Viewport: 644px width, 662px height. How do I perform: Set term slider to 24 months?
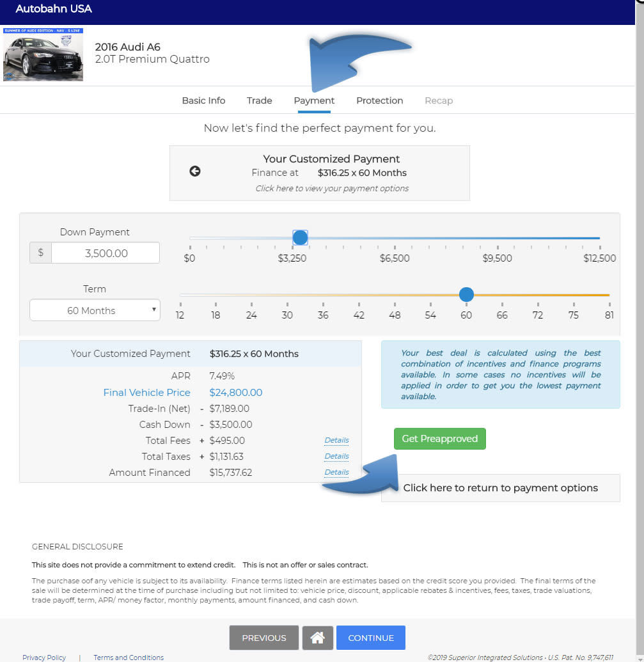[x=251, y=295]
